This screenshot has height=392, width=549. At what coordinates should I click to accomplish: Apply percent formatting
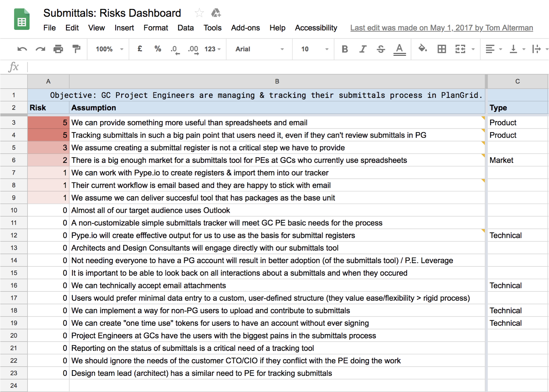coord(158,49)
